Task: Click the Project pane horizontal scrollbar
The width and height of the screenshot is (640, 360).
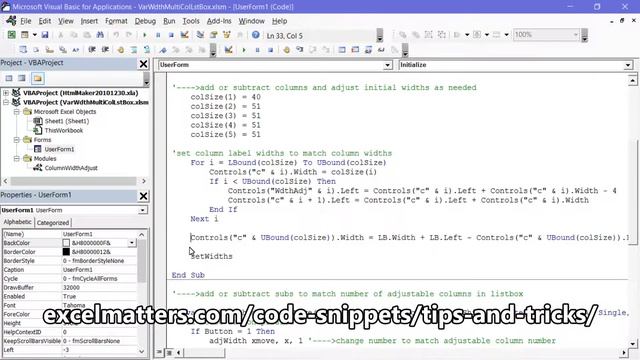Action: (x=74, y=181)
